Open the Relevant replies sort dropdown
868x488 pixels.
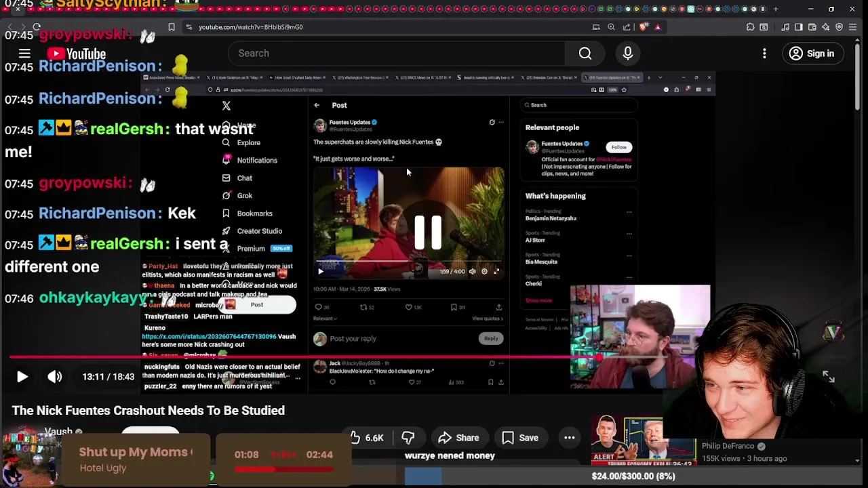[x=325, y=319]
